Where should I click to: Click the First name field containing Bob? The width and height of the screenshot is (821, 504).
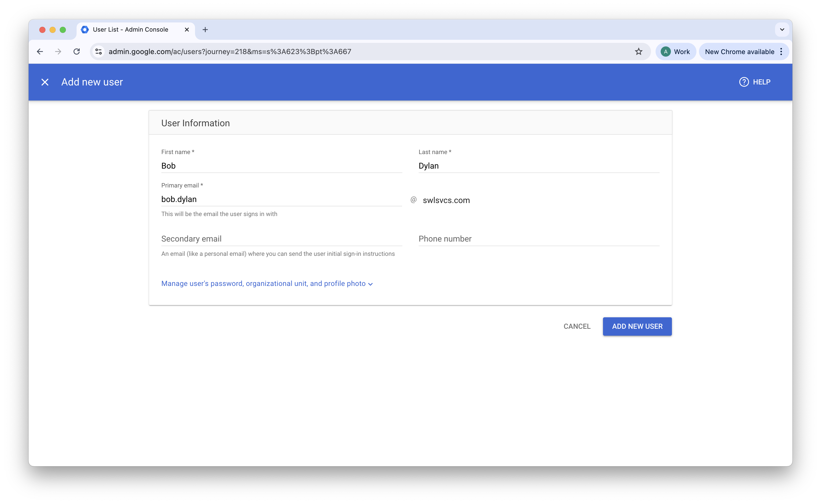click(x=281, y=166)
